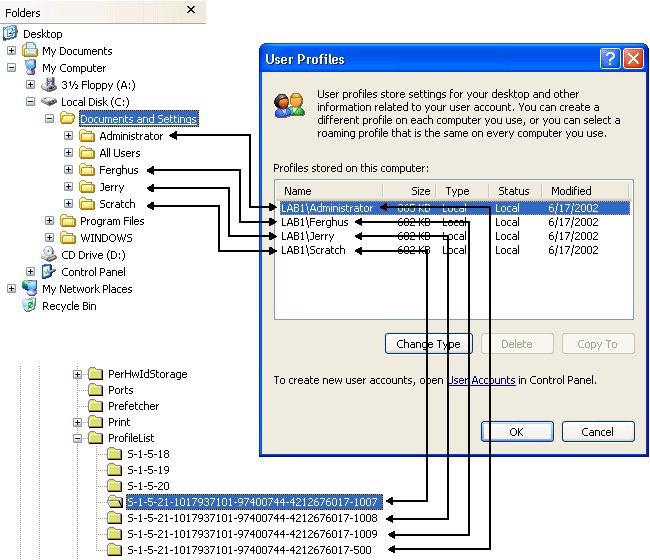Select the CD Drive (D:) icon
Viewport: 650px width, 560px height.
coord(49,255)
